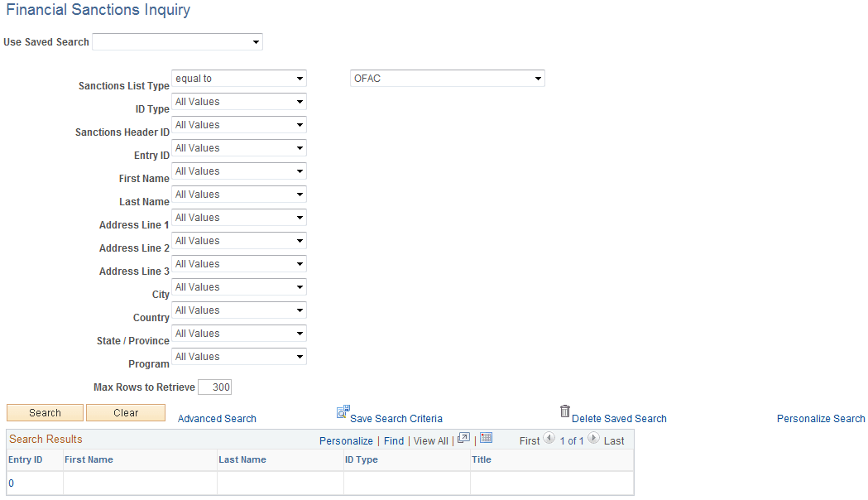This screenshot has width=868, height=500.
Task: Open the Address Line 2 dropdown
Action: (x=239, y=242)
